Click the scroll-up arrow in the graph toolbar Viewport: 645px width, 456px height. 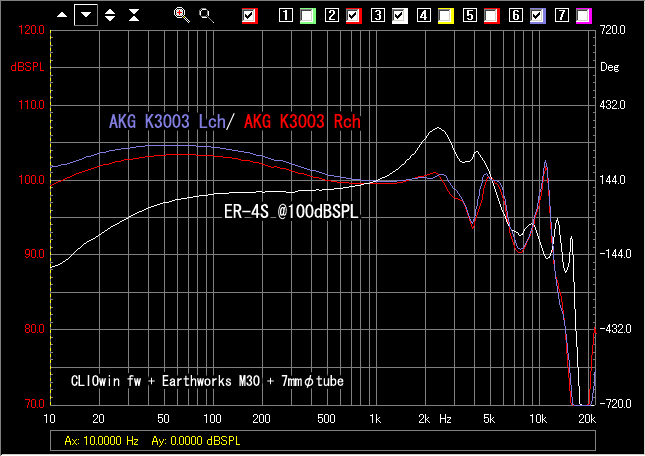click(x=62, y=15)
